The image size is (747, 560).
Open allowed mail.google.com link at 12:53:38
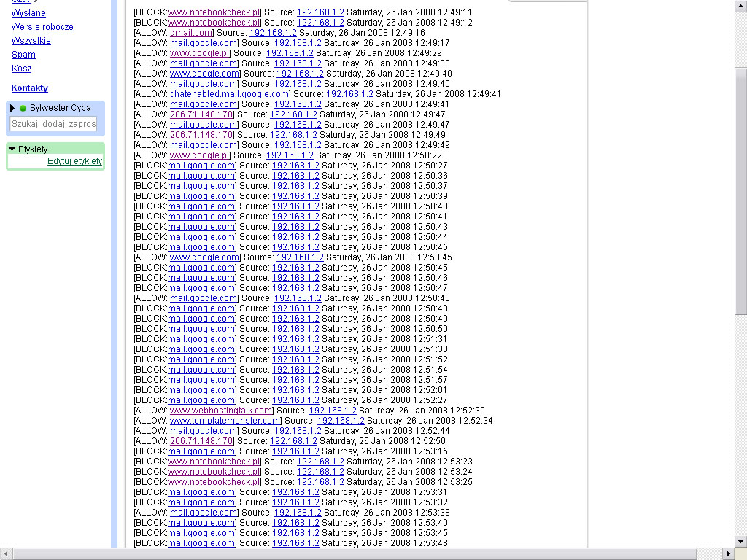tap(204, 513)
